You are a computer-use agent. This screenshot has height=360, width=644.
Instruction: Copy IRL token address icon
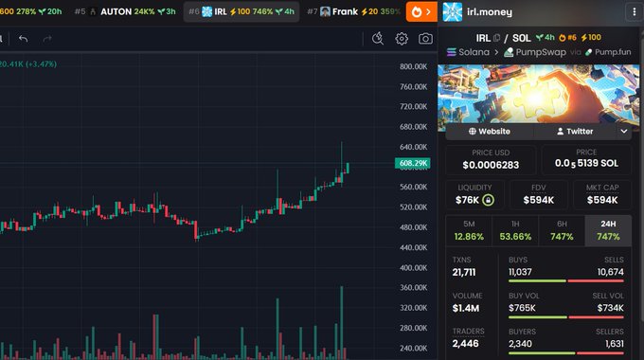click(496, 38)
